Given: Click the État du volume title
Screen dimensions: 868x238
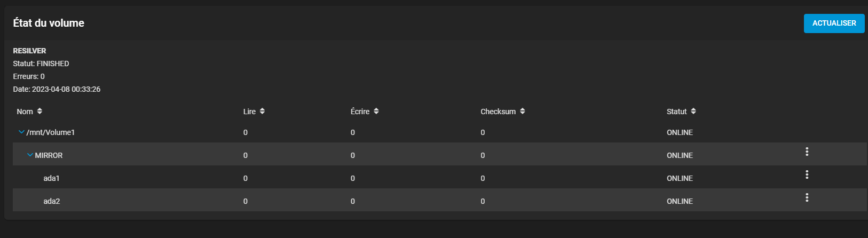Looking at the screenshot, I should 49,23.
